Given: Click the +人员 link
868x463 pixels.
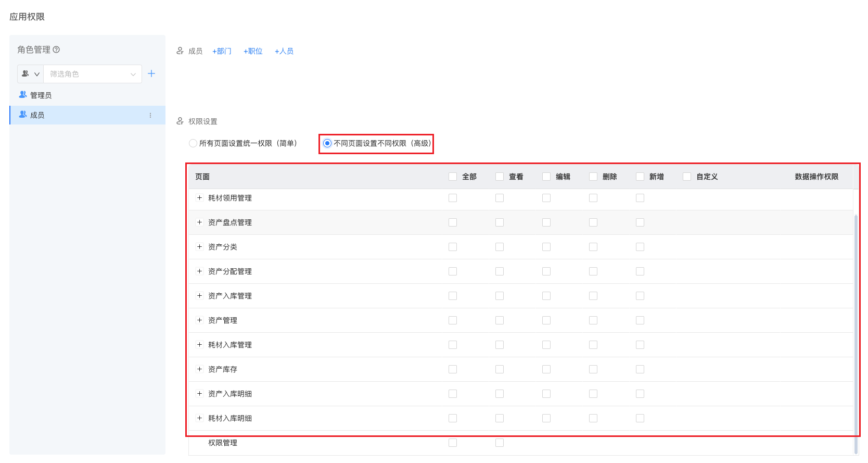Looking at the screenshot, I should [x=284, y=51].
